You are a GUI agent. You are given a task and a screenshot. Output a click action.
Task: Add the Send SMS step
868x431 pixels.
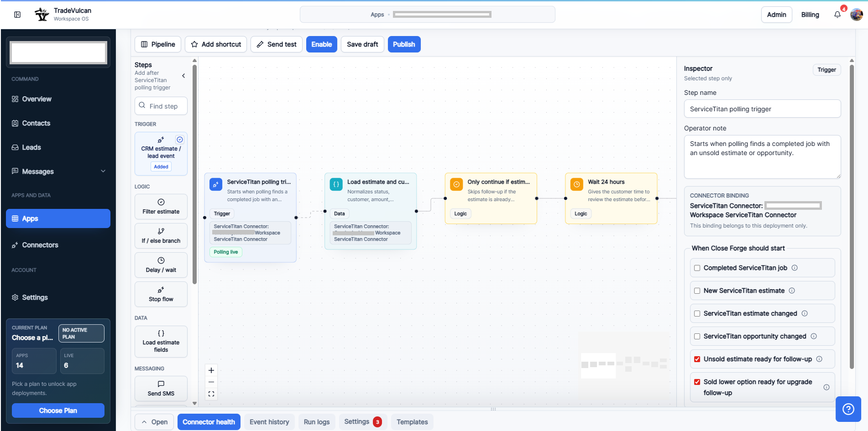tap(161, 389)
